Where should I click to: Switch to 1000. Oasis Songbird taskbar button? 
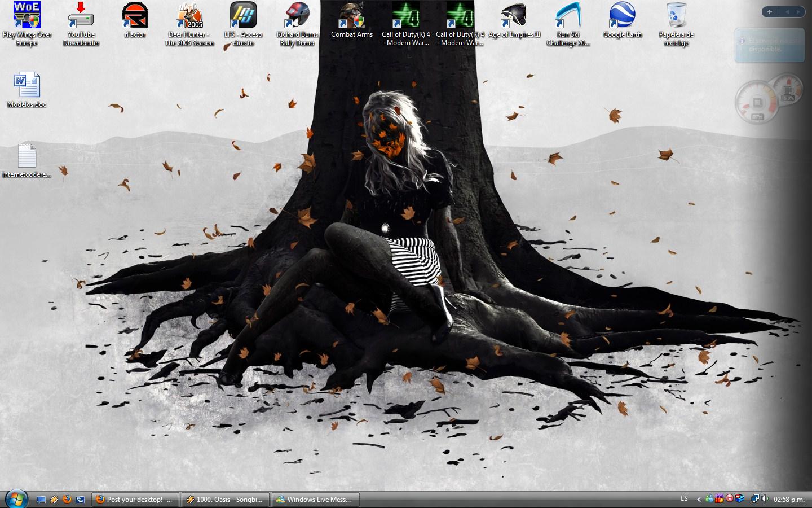click(x=226, y=500)
